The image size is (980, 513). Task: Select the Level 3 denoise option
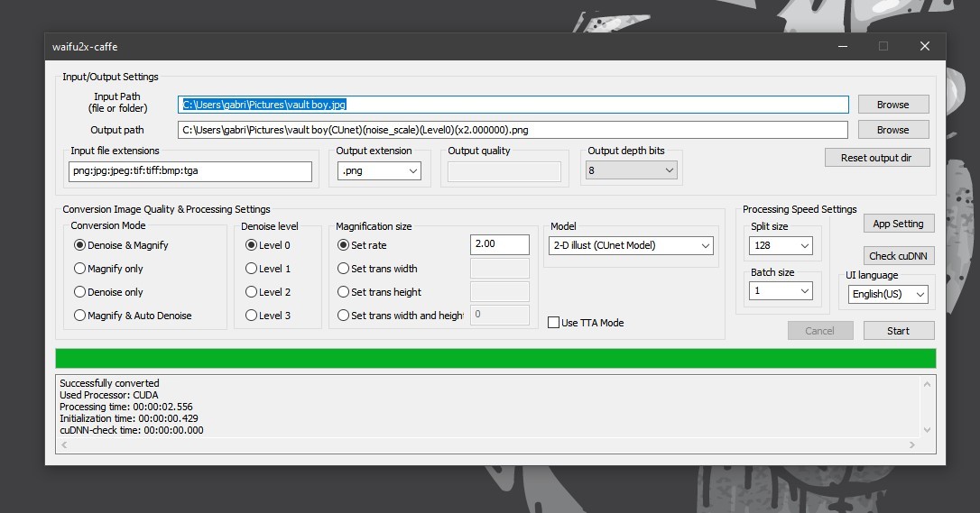(x=252, y=316)
